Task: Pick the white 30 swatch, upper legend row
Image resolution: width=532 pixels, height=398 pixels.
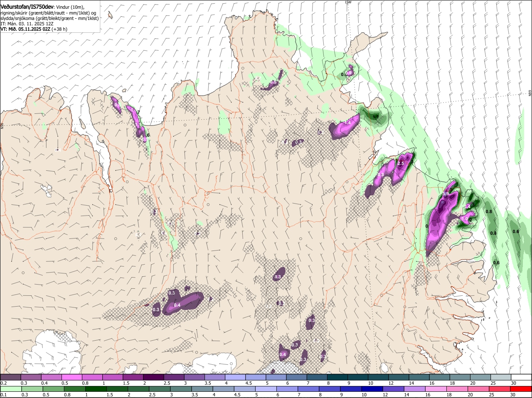Action: 521,377
